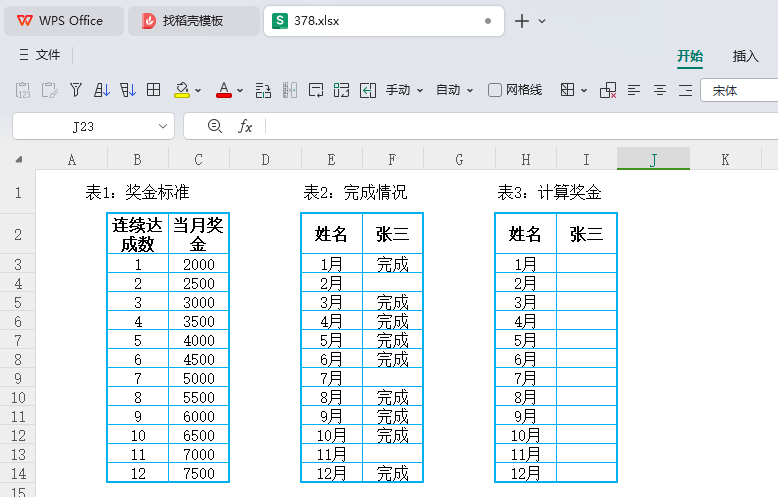The image size is (778, 497).
Task: Expand the Name Box dropdown arrow
Action: 163,126
